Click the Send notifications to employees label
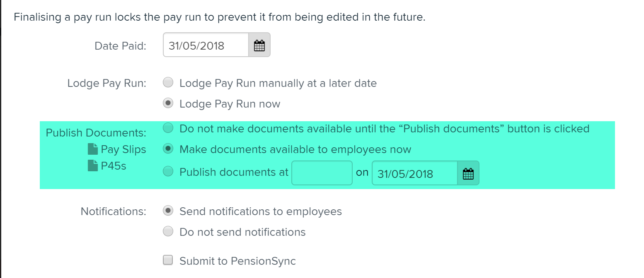Viewport: 644px width, 278px height. point(261,211)
